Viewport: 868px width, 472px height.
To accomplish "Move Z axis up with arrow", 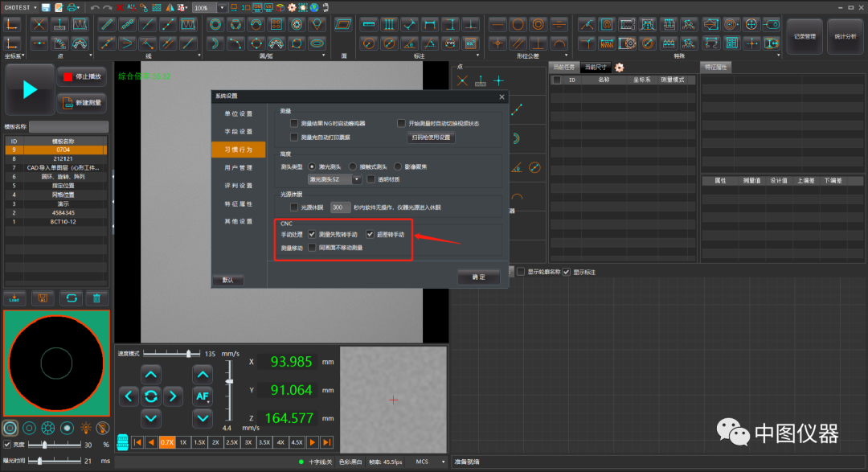I will 203,375.
